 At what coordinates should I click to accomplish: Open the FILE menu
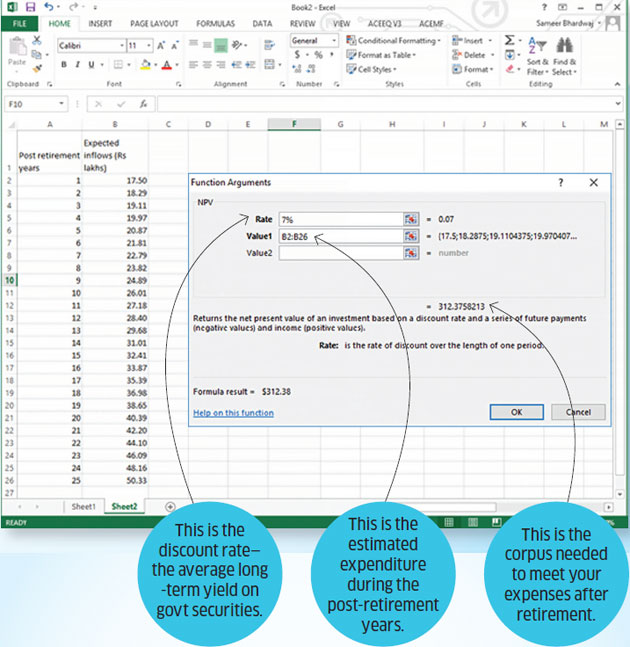click(x=19, y=23)
